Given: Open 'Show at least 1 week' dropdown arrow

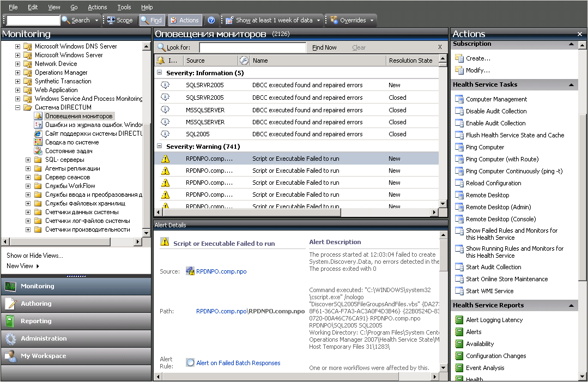Looking at the screenshot, I should tap(318, 21).
